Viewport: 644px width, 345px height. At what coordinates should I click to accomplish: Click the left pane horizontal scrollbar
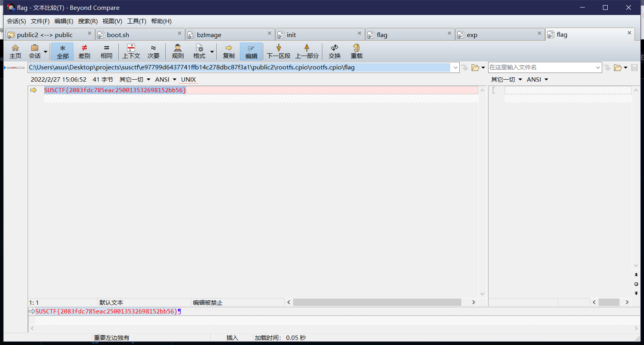point(377,302)
